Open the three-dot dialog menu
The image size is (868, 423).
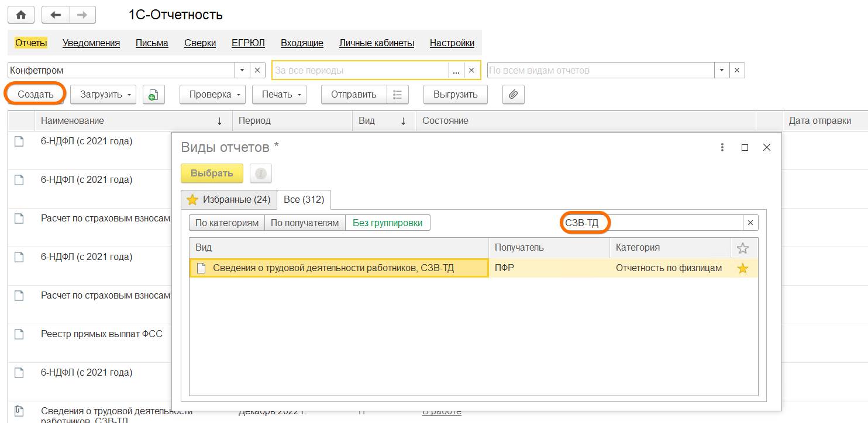click(722, 147)
